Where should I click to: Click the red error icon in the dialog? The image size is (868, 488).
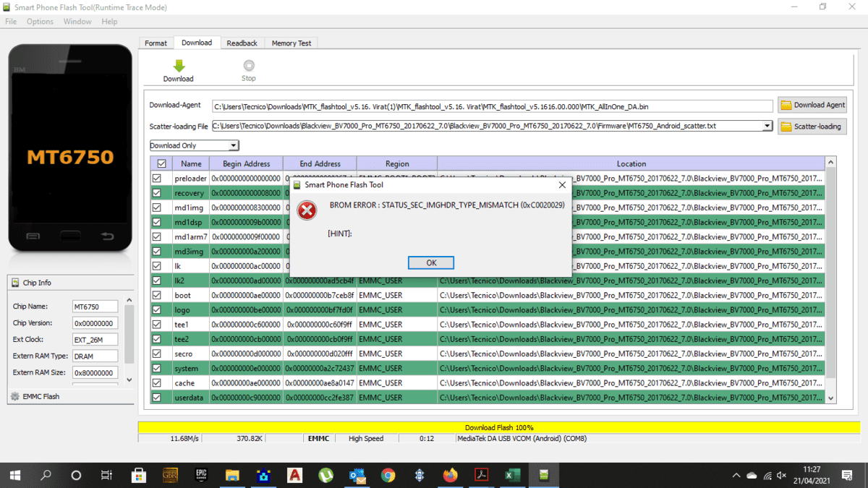(307, 210)
